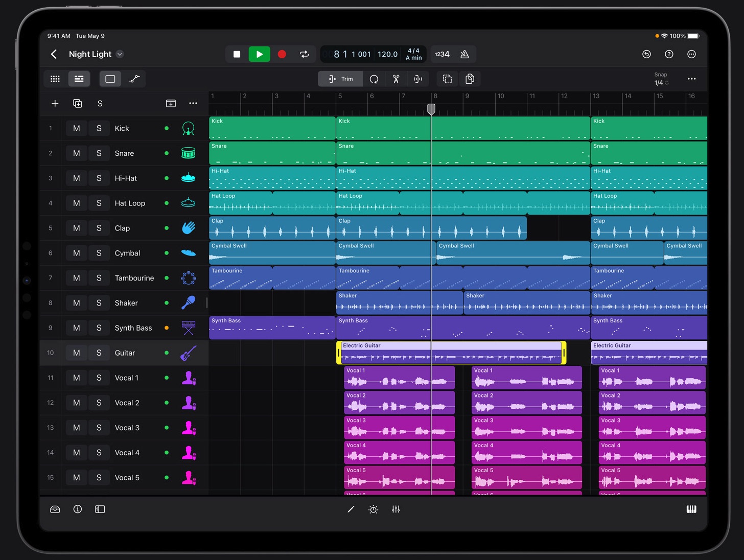This screenshot has height=560, width=744.
Task: Open the Help question mark icon
Action: (x=669, y=54)
